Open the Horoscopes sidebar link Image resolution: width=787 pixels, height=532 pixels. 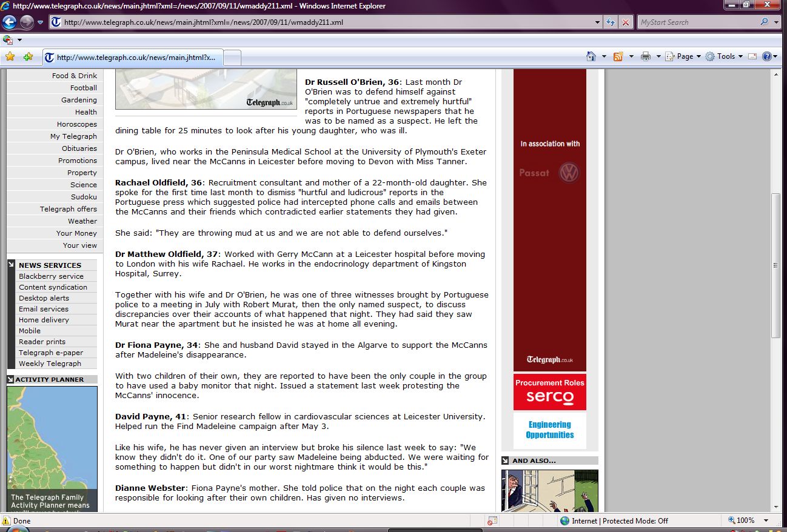coord(77,124)
